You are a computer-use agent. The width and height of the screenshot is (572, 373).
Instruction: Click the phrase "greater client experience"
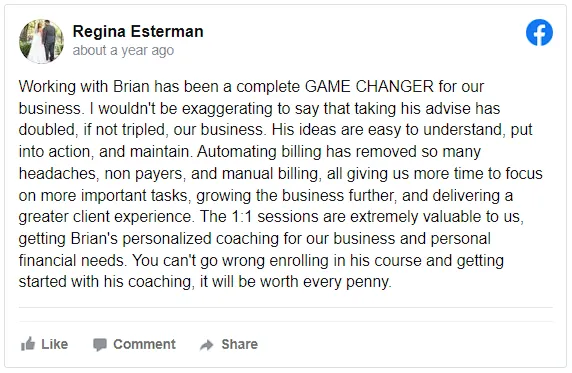(105, 217)
